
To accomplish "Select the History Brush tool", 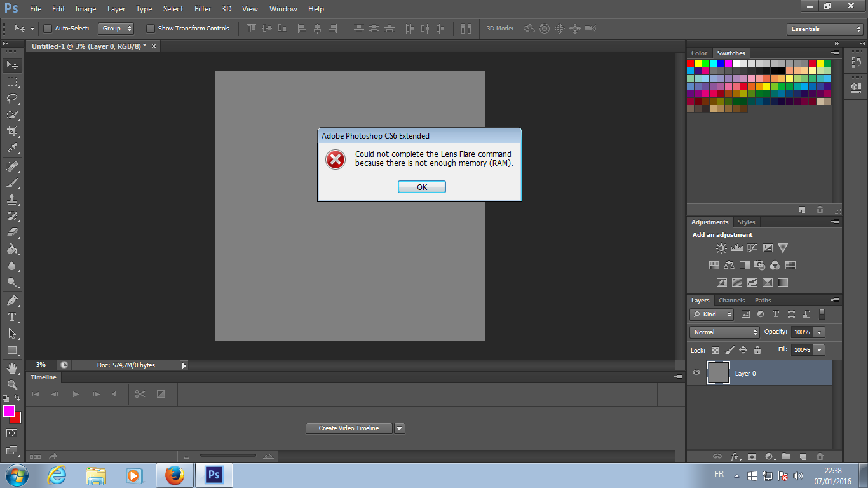I will point(12,216).
